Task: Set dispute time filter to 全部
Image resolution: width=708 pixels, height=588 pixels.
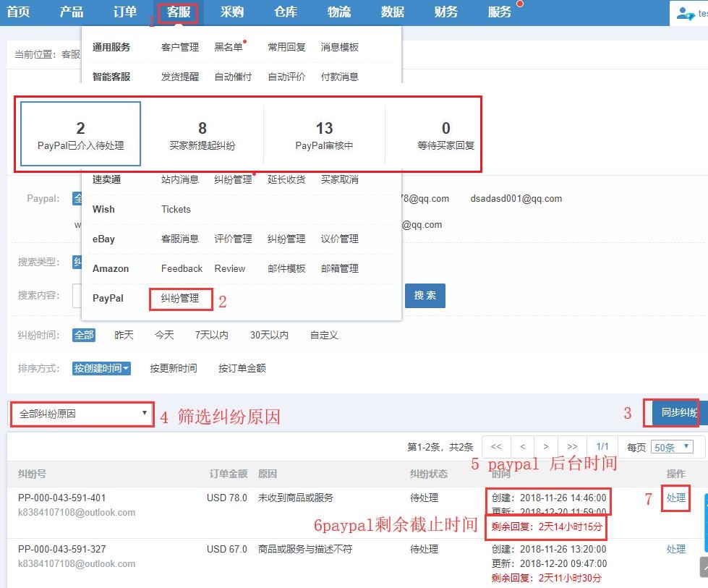Action: (84, 335)
